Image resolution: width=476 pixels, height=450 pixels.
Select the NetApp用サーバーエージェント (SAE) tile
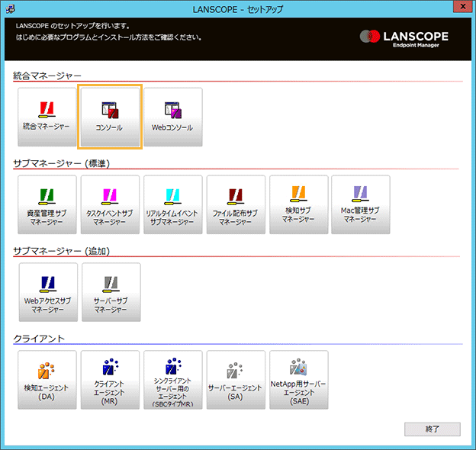click(x=299, y=380)
